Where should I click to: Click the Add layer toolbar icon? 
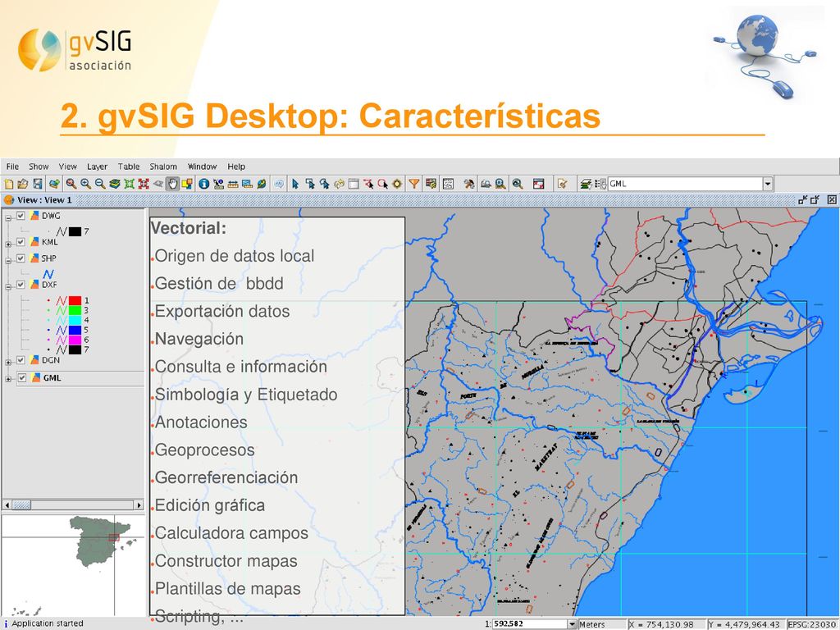54,184
